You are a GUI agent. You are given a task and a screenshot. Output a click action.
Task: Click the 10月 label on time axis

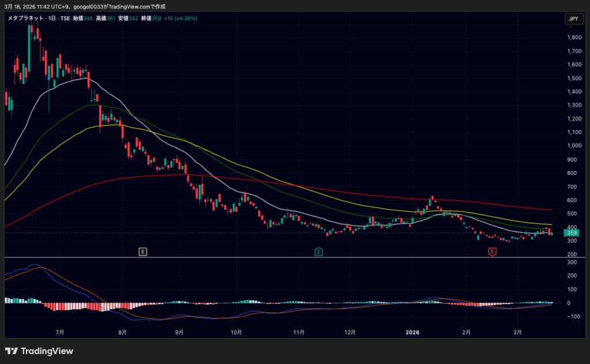coord(236,332)
